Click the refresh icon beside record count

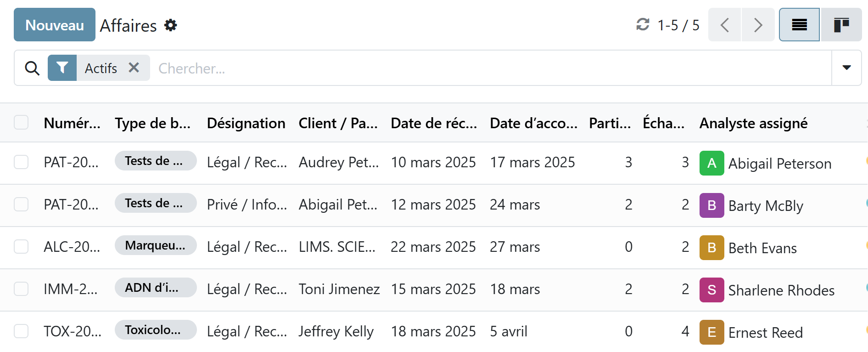(x=643, y=24)
